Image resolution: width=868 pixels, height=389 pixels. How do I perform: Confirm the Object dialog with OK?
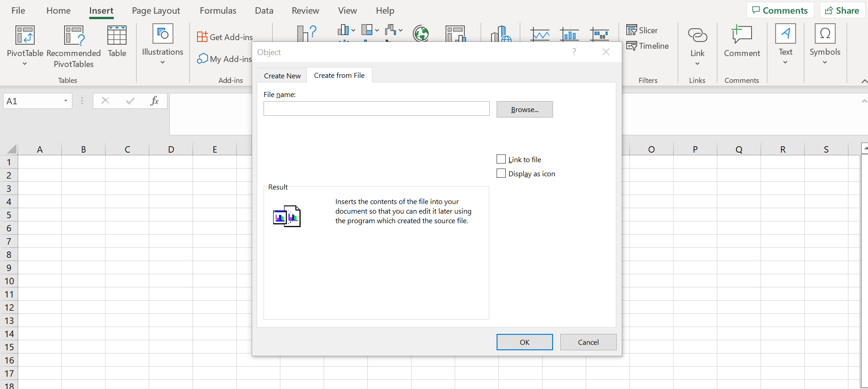[525, 342]
